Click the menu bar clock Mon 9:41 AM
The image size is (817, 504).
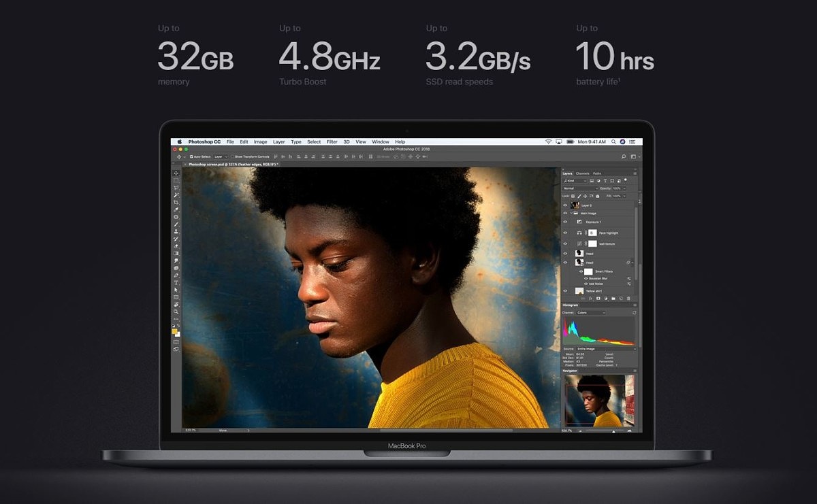(591, 141)
